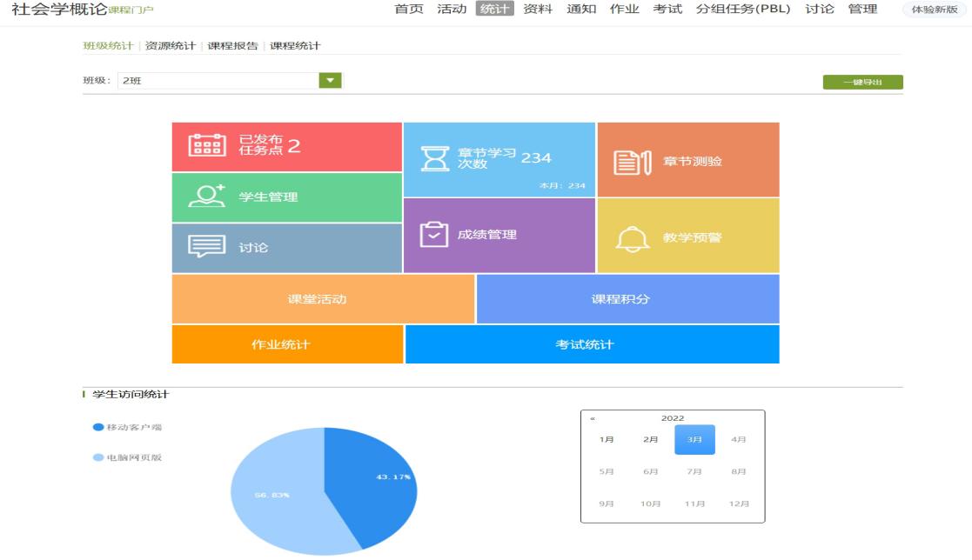
Task: Click the hourglass chapter study icon
Action: point(434,158)
